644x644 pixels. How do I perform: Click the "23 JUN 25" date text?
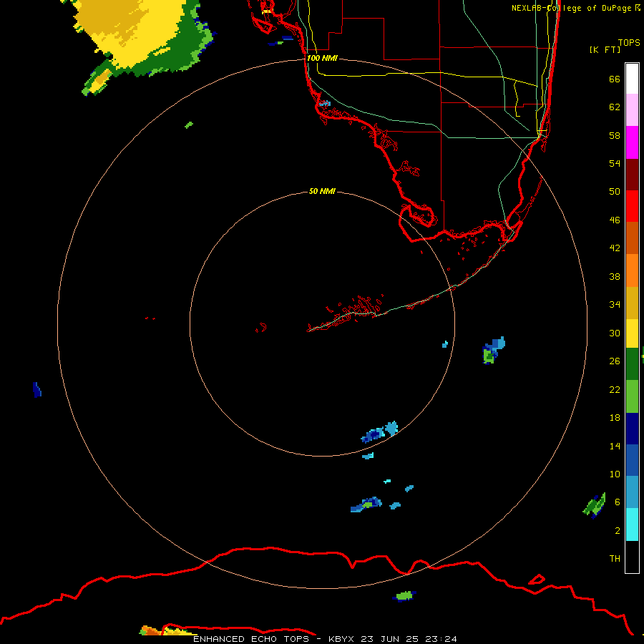[389, 639]
